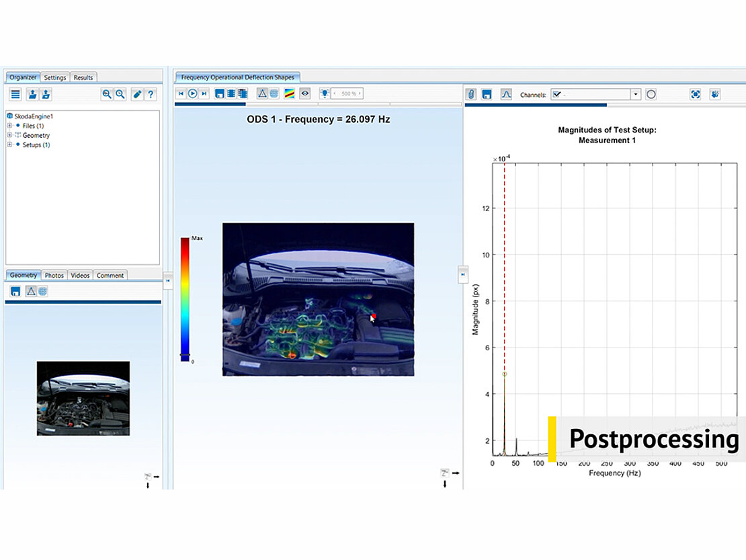Click the 500 % amplification value field
The width and height of the screenshot is (746, 560).
click(x=348, y=93)
